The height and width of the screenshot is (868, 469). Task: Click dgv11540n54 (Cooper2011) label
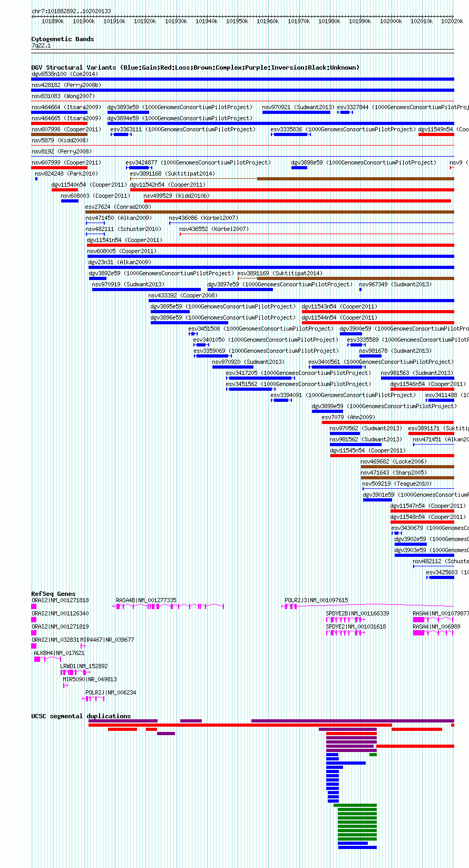89,185
